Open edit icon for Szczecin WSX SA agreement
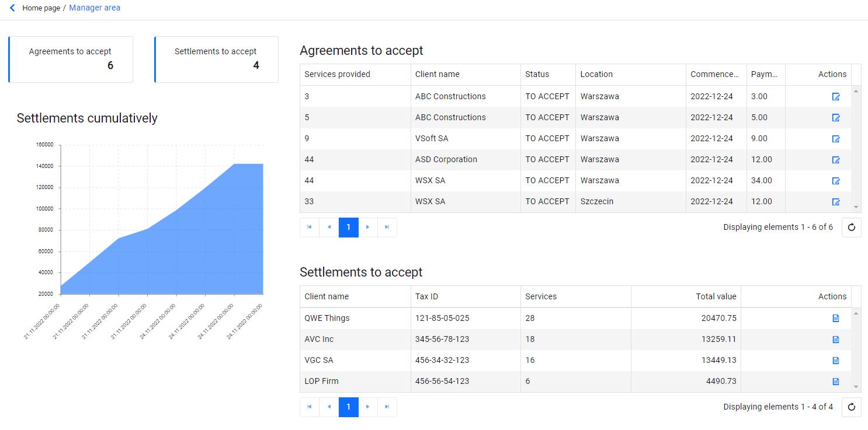The height and width of the screenshot is (430, 868). click(x=835, y=202)
